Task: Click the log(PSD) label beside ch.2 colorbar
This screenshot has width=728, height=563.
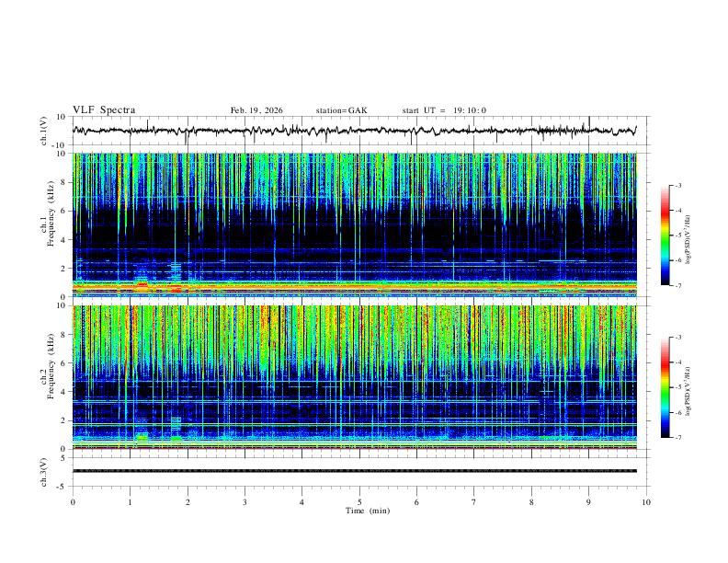Action: [688, 392]
